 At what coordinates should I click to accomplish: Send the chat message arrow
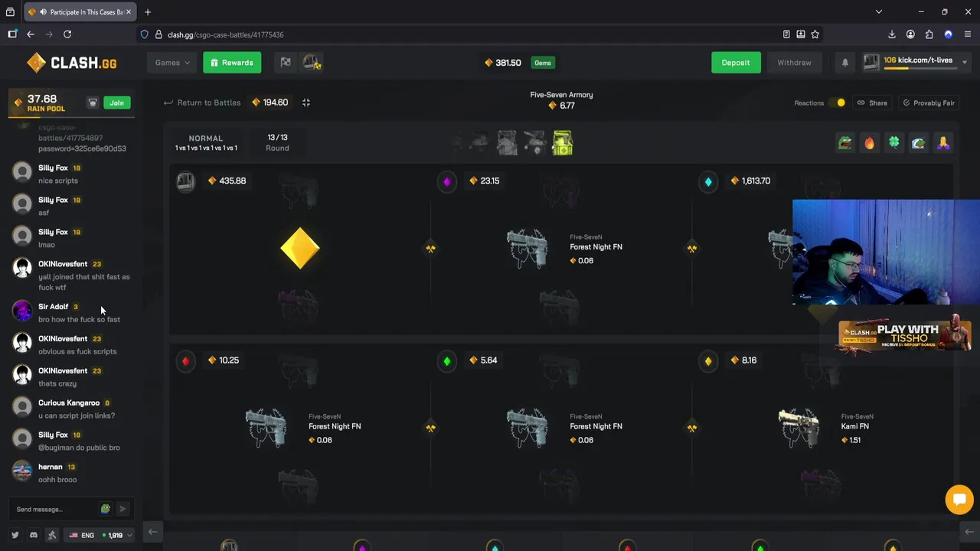click(122, 509)
